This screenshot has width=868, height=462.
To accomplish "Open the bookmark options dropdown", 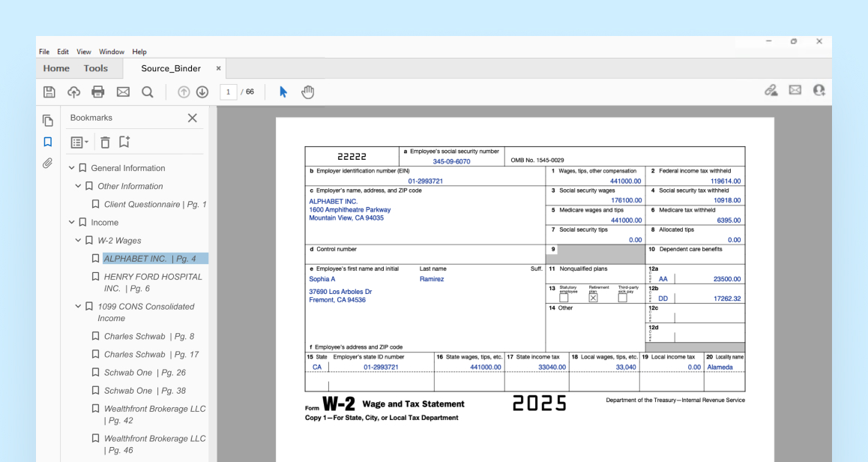I will coord(79,142).
